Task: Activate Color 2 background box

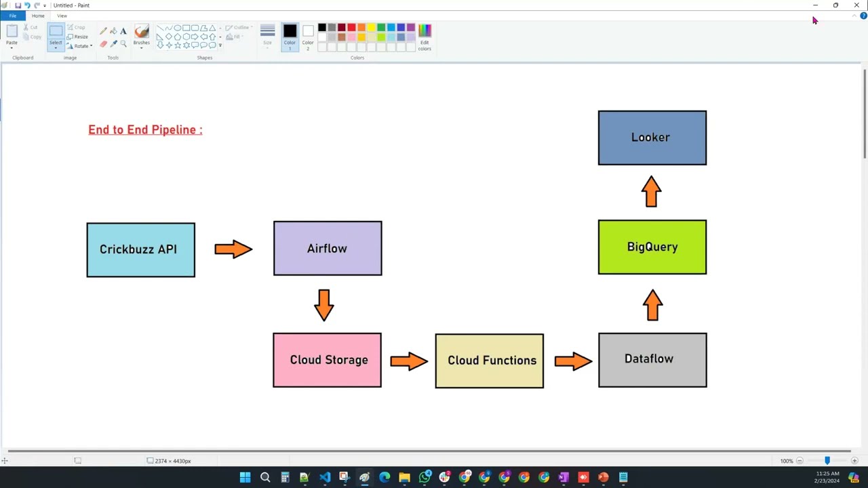Action: pyautogui.click(x=308, y=37)
